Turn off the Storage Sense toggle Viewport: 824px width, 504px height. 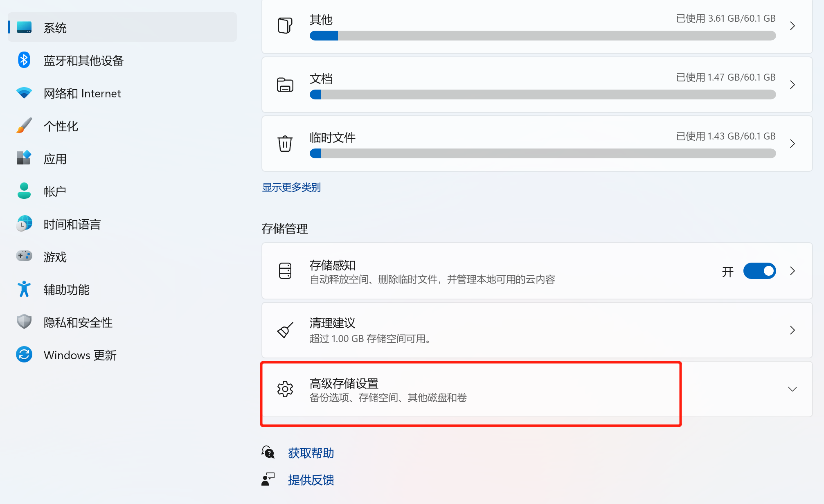point(759,271)
